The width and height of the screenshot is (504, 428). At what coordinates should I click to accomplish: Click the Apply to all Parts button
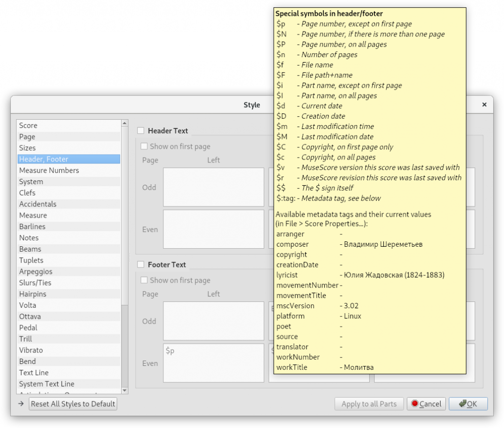369,404
